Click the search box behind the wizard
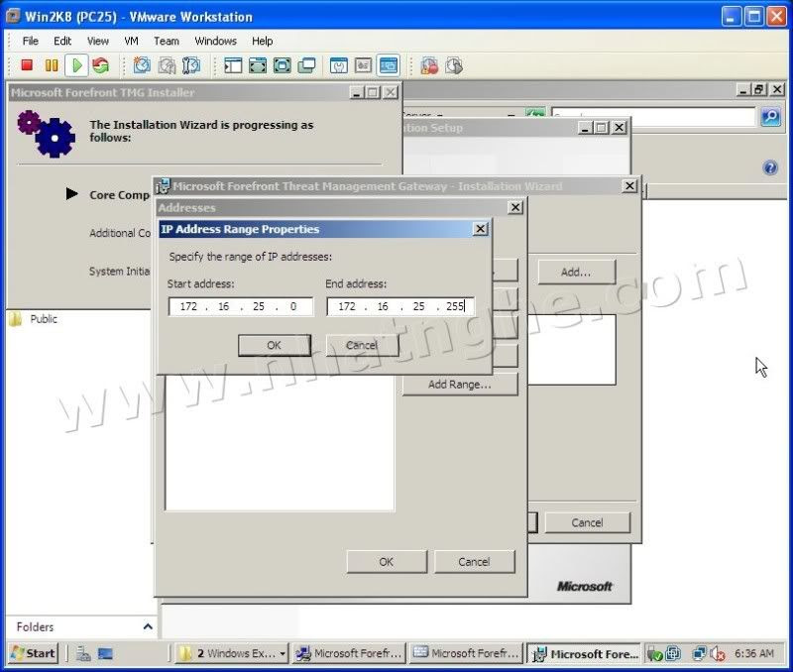Screen dimensions: 793x672 pos(653,117)
